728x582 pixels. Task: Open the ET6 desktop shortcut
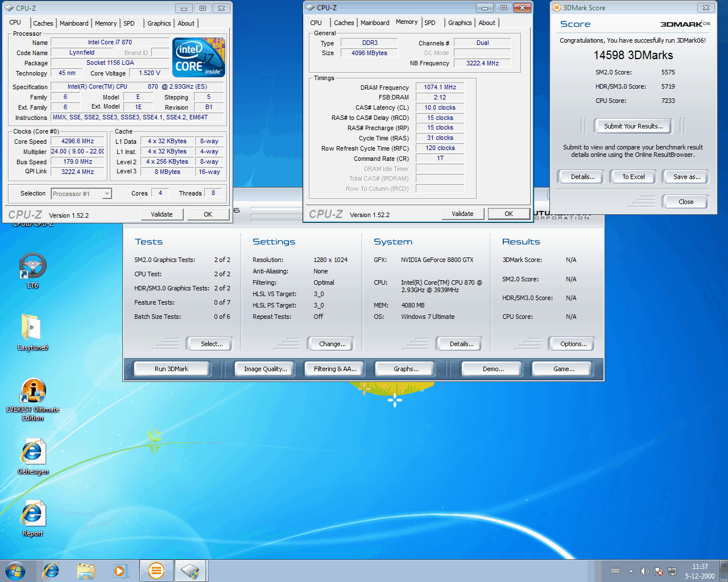[x=32, y=270]
